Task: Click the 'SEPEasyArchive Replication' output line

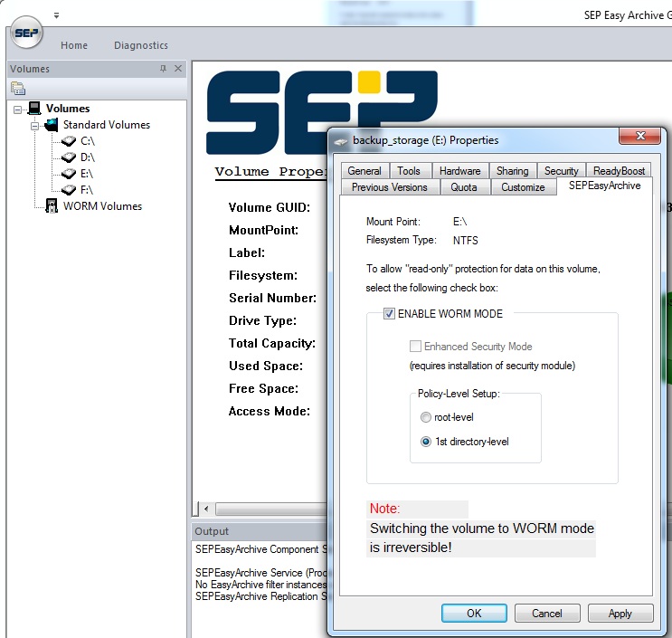Action: pyautogui.click(x=261, y=596)
